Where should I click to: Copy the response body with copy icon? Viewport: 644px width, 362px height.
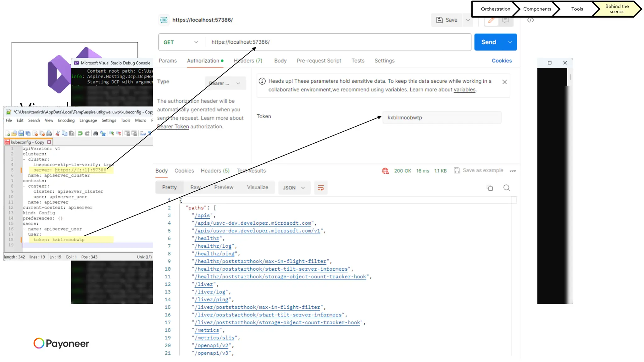tap(490, 188)
